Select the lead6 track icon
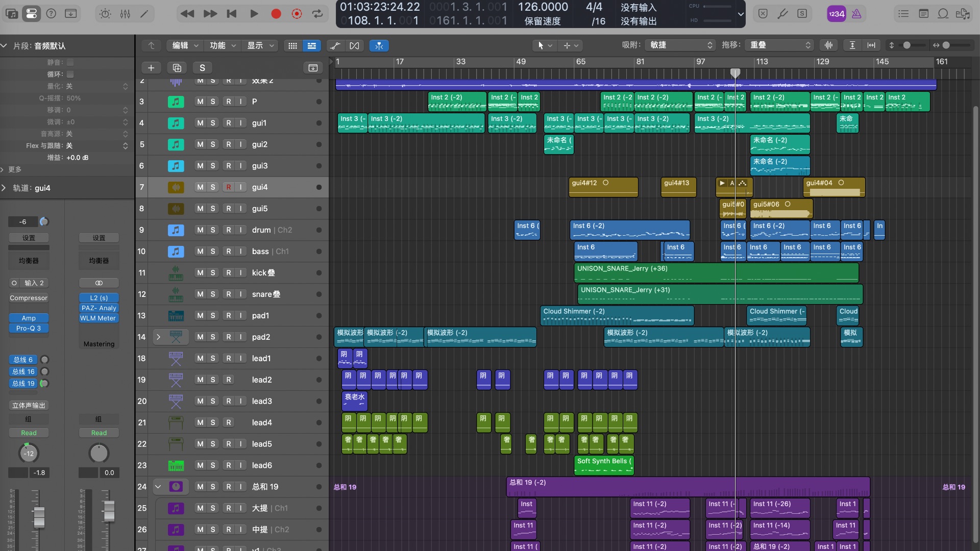The image size is (980, 551). pos(176,465)
